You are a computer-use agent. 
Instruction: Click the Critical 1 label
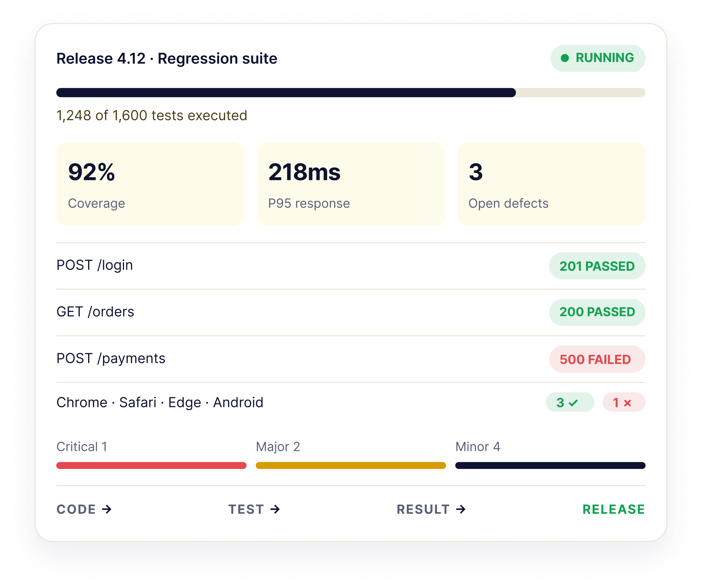(82, 447)
